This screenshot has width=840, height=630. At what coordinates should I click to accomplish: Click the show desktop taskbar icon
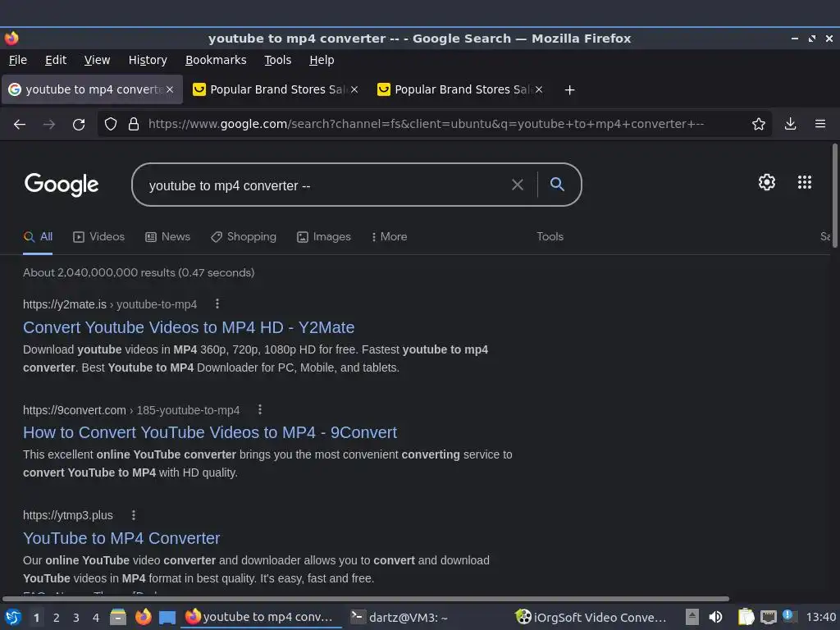point(167,618)
